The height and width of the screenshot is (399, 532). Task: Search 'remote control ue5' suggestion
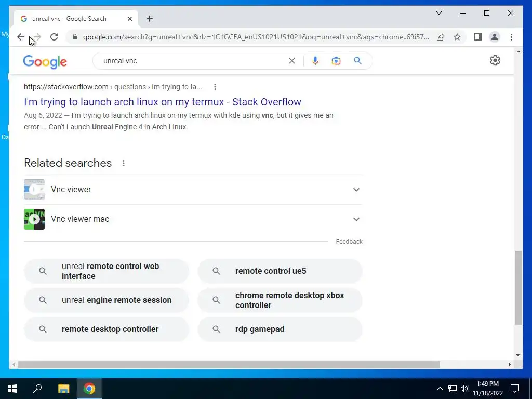[x=280, y=271]
